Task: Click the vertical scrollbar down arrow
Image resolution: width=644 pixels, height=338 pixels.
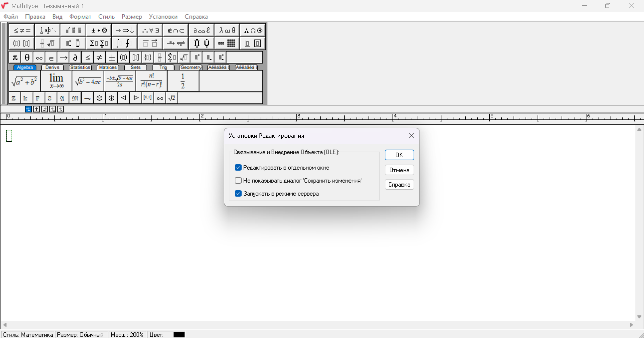Action: (x=639, y=317)
